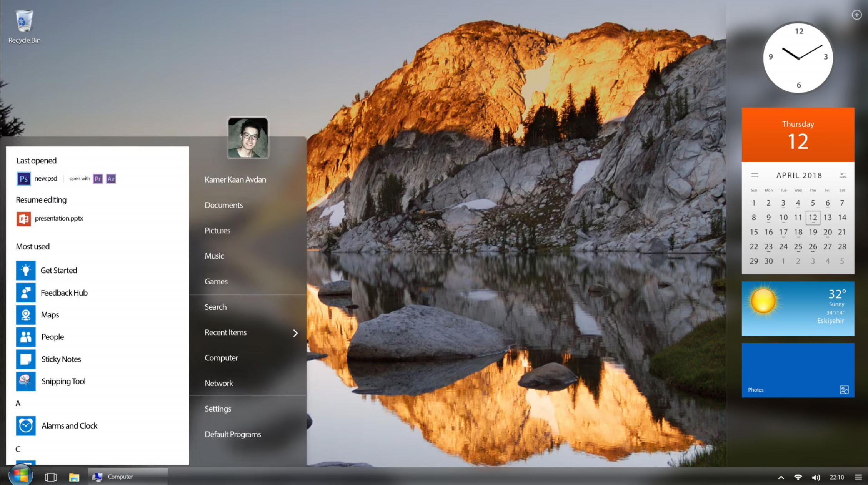Select April 18 on the calendar

798,231
